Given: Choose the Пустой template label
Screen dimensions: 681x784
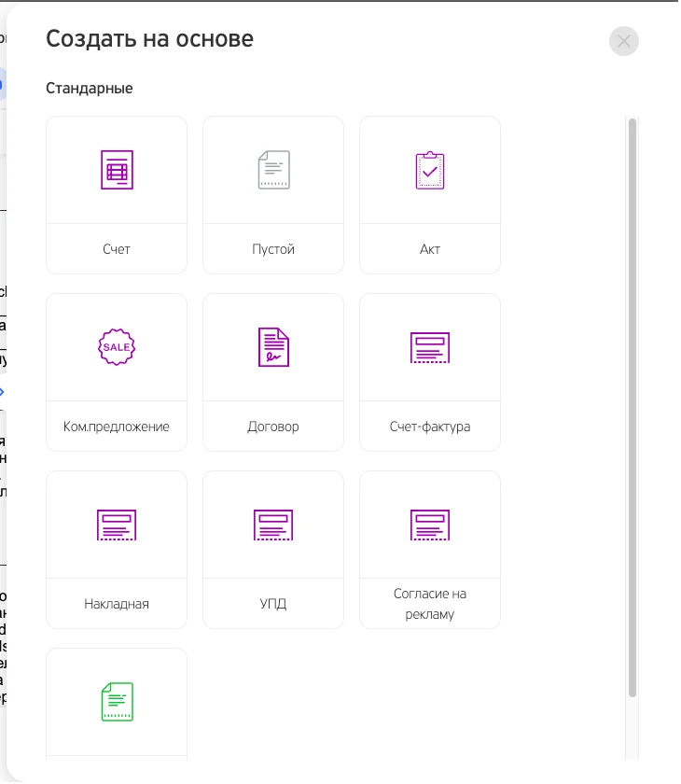Looking at the screenshot, I should coord(273,249).
